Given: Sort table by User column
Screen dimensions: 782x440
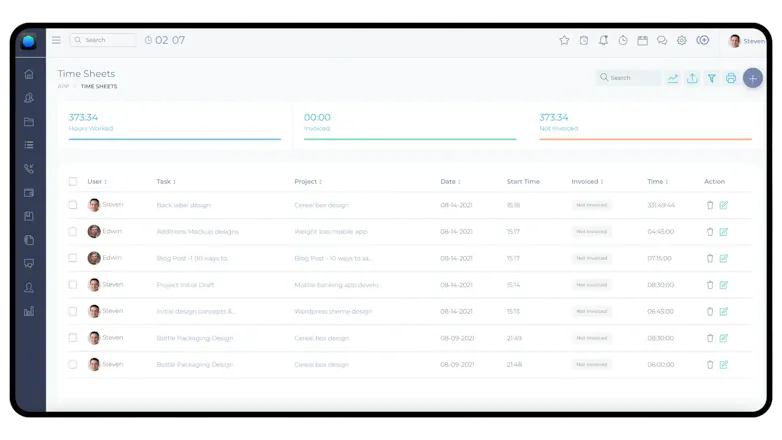Looking at the screenshot, I should (x=97, y=182).
